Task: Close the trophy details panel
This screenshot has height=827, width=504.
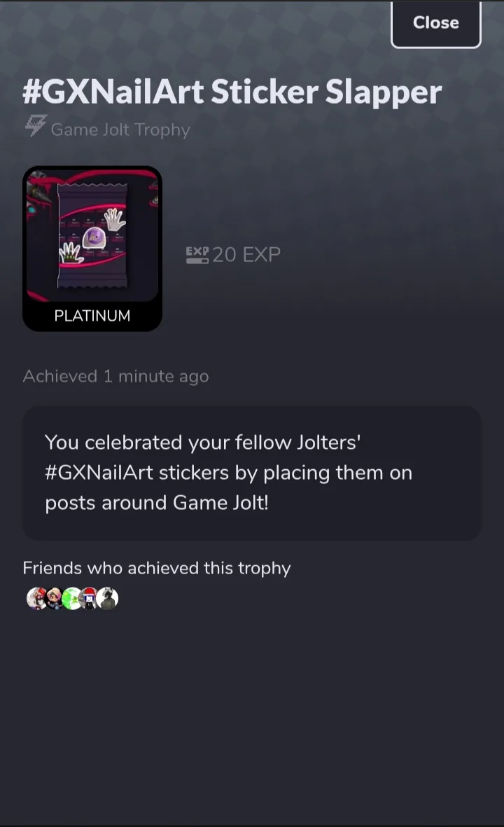Action: coord(435,23)
